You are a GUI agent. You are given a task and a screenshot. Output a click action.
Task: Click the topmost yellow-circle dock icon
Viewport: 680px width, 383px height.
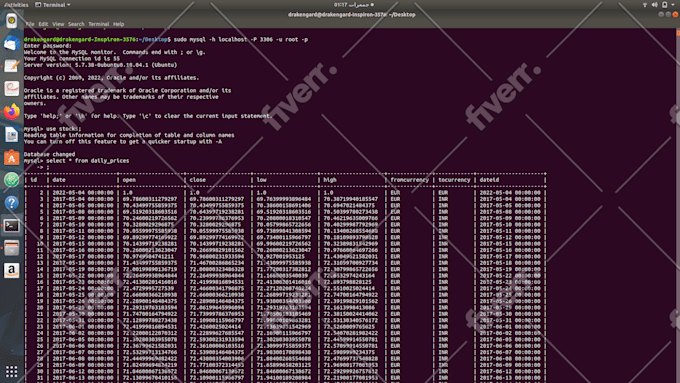pos(12,21)
